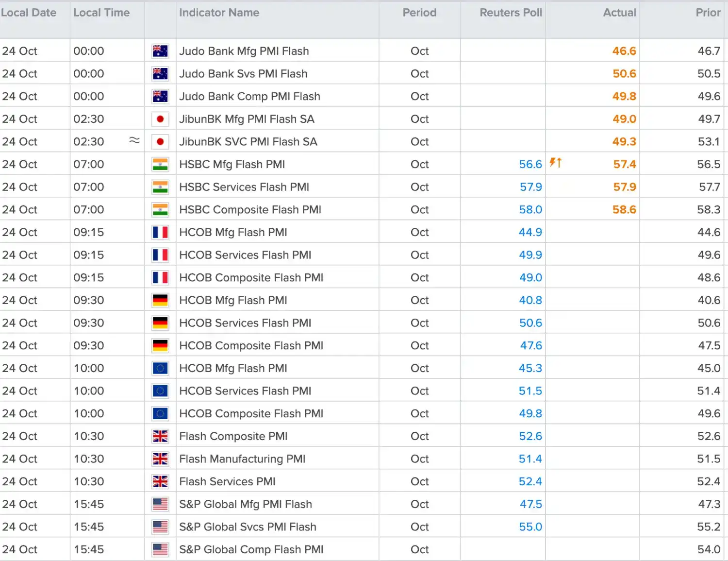Click the prior value 54.0 for S&P Global Comp

coord(709,550)
